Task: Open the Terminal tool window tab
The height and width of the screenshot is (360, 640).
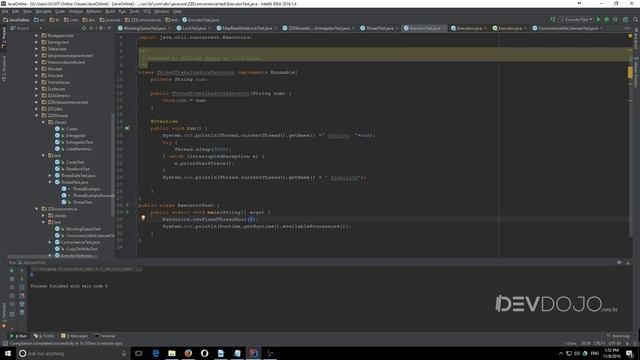Action: tap(105, 336)
